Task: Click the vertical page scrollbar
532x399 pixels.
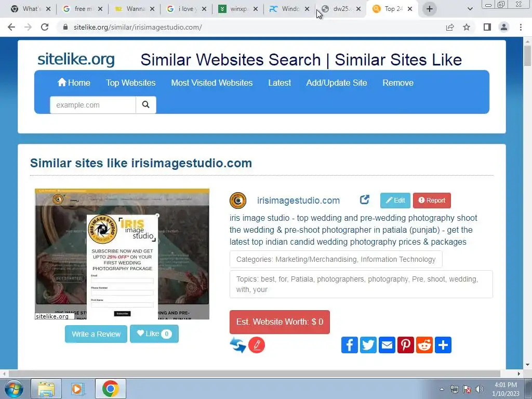Action: 527,56
